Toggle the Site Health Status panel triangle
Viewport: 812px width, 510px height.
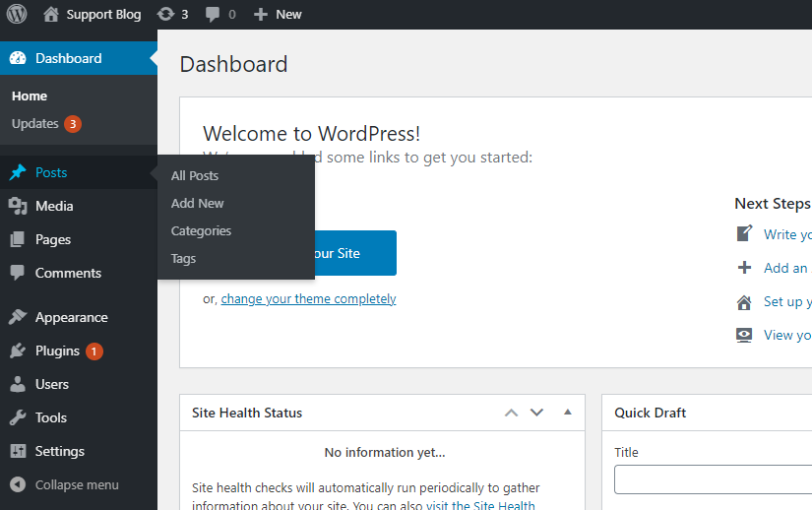click(567, 413)
